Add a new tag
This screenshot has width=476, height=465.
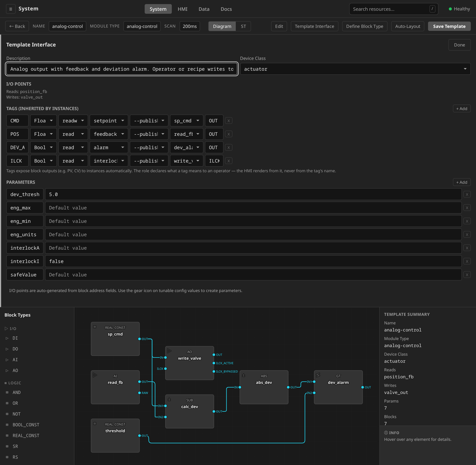tap(462, 109)
